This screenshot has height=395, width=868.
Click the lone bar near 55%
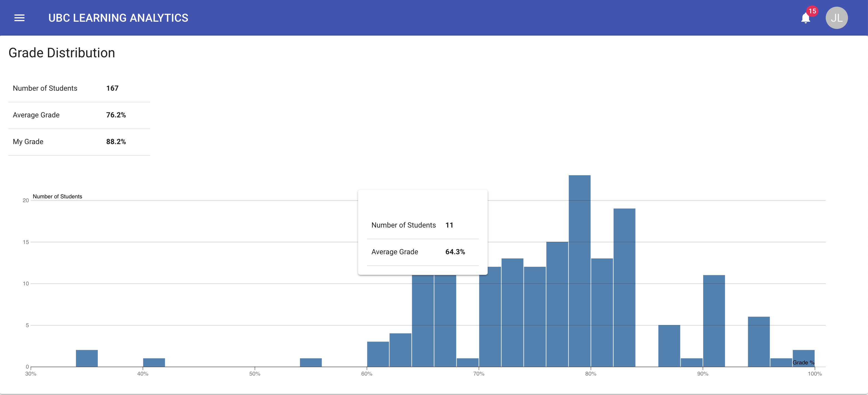[x=311, y=362]
